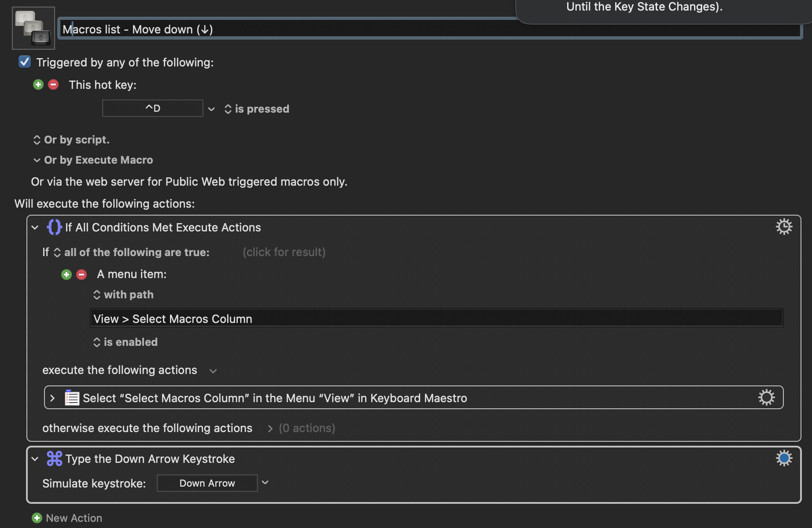Image resolution: width=812 pixels, height=528 pixels.
Task: Toggle the 'Triggered by any of the following' checkbox
Action: click(x=25, y=62)
